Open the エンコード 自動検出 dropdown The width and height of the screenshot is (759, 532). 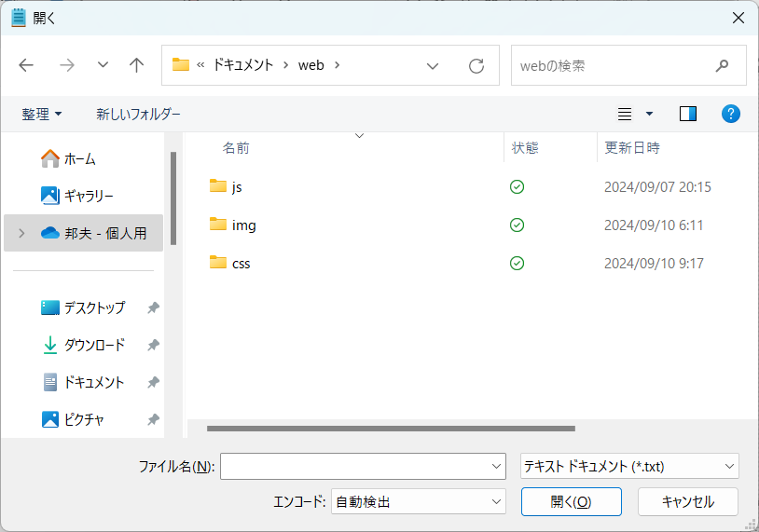pos(419,501)
